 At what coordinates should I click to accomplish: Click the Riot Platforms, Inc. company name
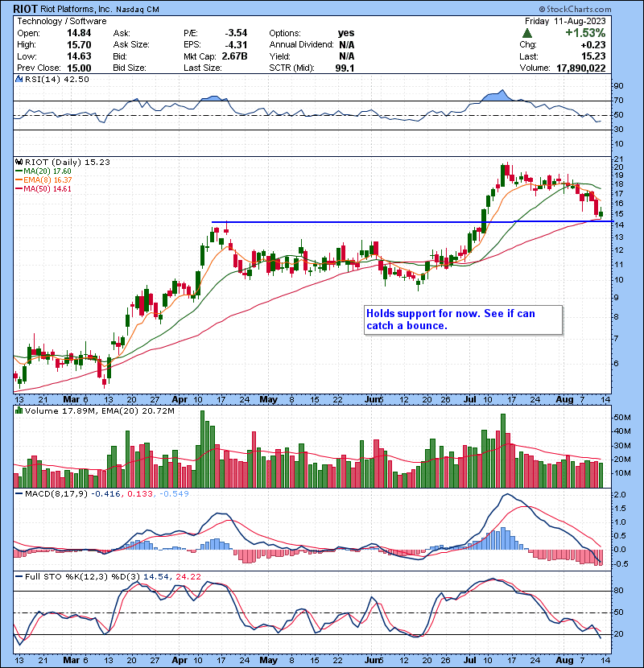coord(76,9)
